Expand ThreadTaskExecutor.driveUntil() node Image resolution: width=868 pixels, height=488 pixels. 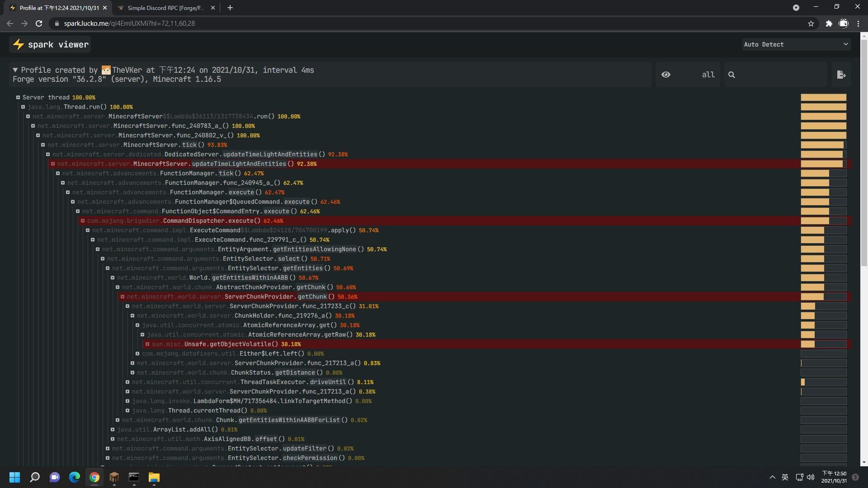click(127, 382)
